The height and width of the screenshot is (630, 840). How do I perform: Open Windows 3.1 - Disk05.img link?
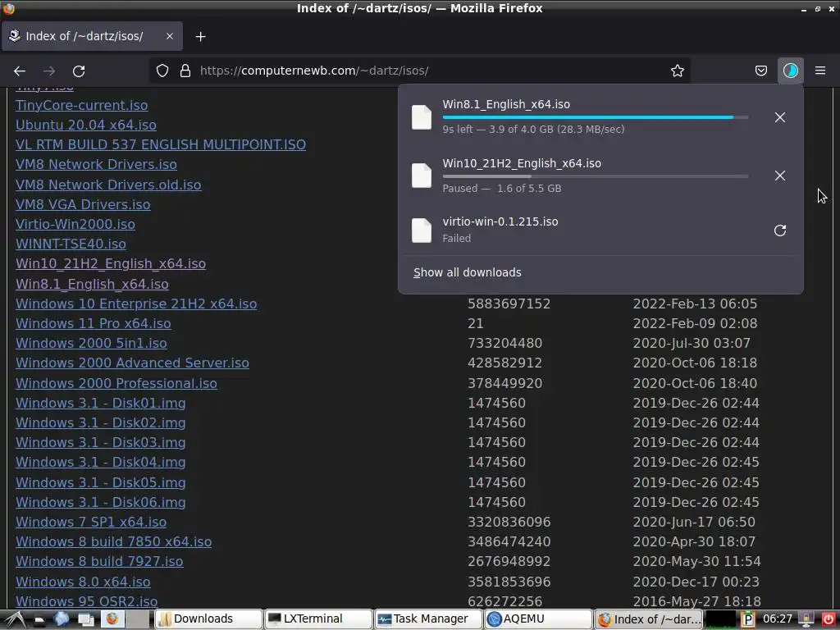101,482
